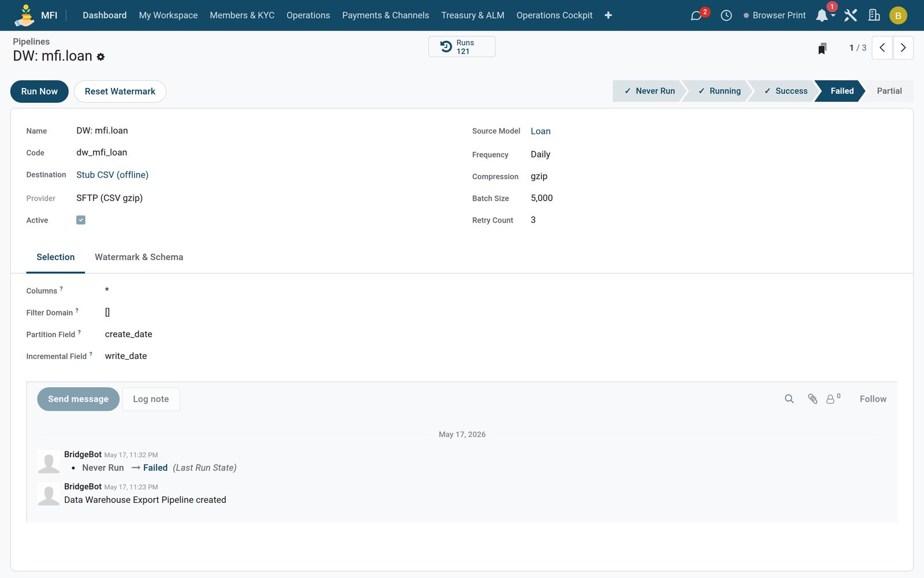Click the Run Now button
The height and width of the screenshot is (578, 924).
click(39, 91)
